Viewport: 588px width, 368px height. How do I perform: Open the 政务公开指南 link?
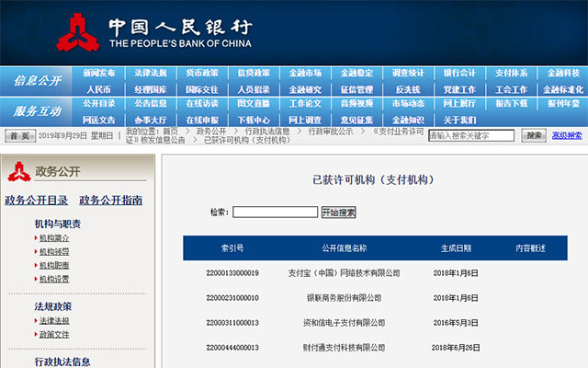tap(110, 201)
